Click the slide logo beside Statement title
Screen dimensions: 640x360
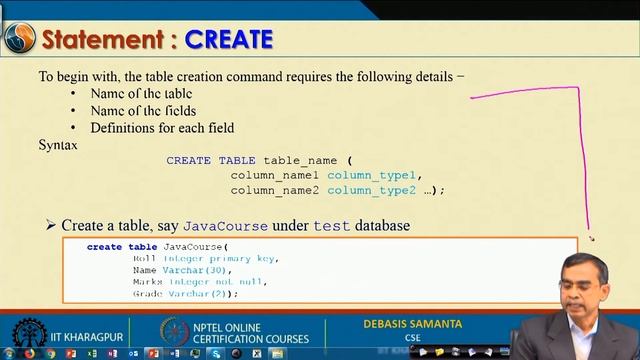[x=19, y=38]
